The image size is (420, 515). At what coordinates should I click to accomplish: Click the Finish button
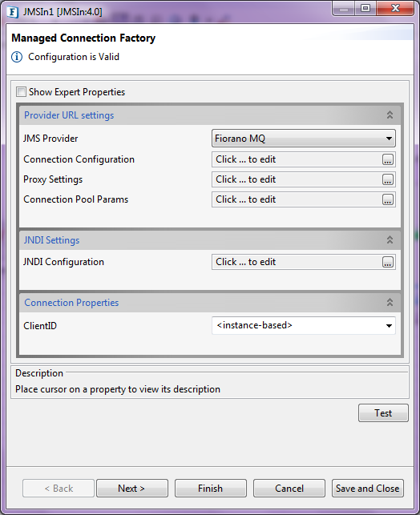click(x=210, y=489)
